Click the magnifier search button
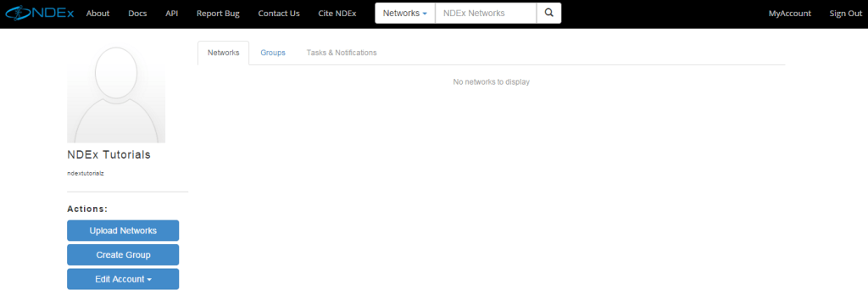This screenshot has width=868, height=307. (548, 14)
